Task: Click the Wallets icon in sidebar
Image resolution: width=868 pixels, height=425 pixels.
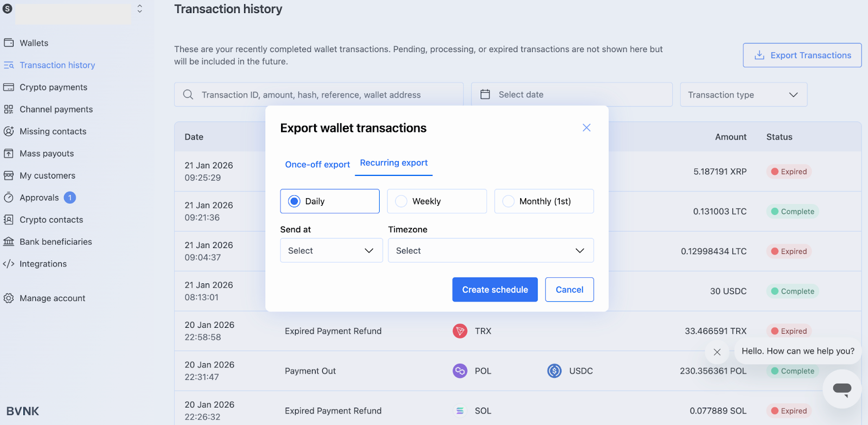Action: 9,43
